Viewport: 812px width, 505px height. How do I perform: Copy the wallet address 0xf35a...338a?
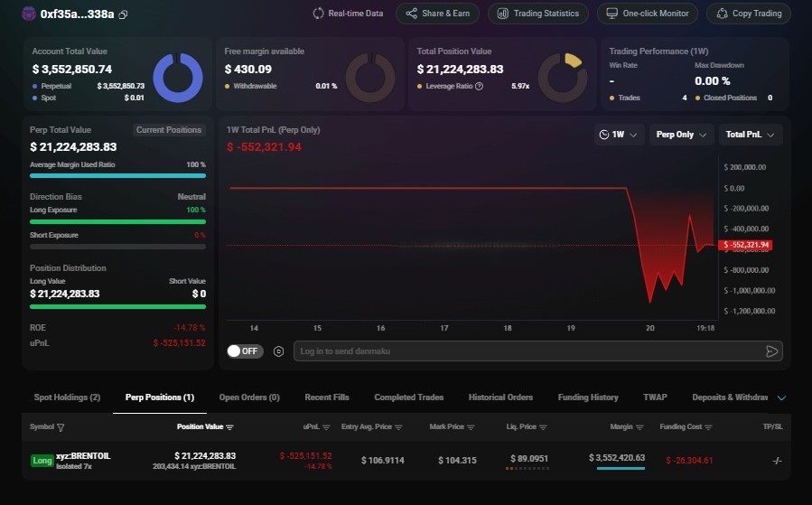pos(123,14)
